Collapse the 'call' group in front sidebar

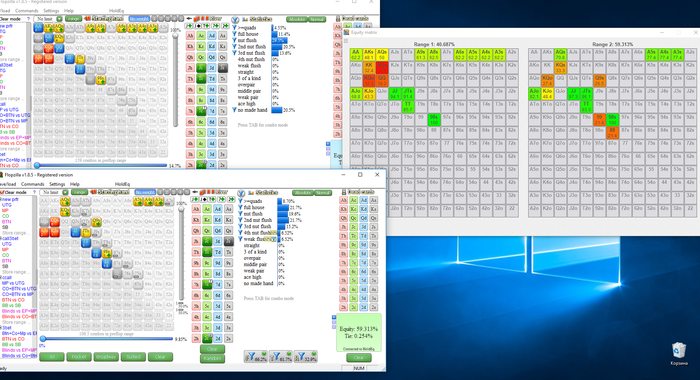tap(1, 277)
